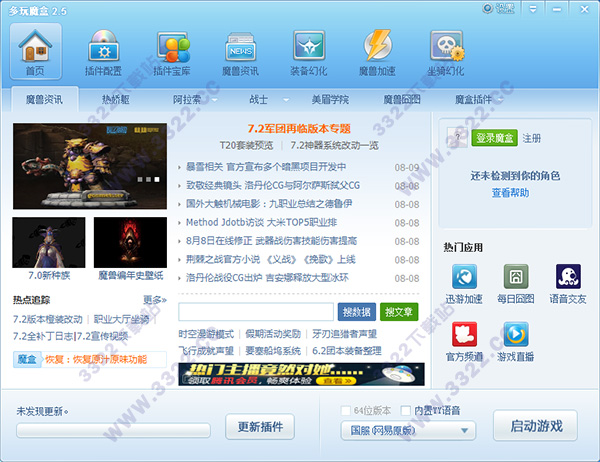Open news 暴雪相关 官方宣布多个暗黑项目开发中
The height and width of the screenshot is (462, 600).
266,167
